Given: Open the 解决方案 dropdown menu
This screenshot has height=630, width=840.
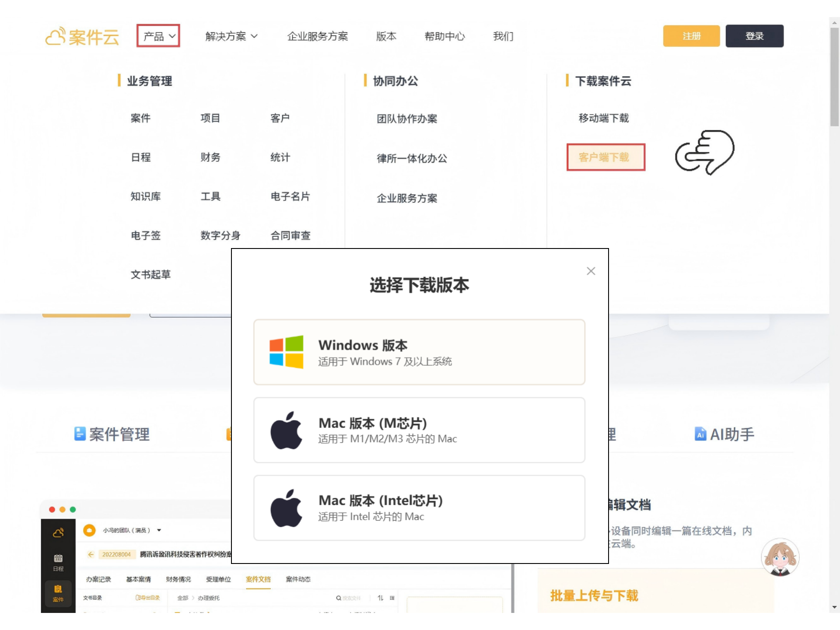Looking at the screenshot, I should [x=231, y=36].
